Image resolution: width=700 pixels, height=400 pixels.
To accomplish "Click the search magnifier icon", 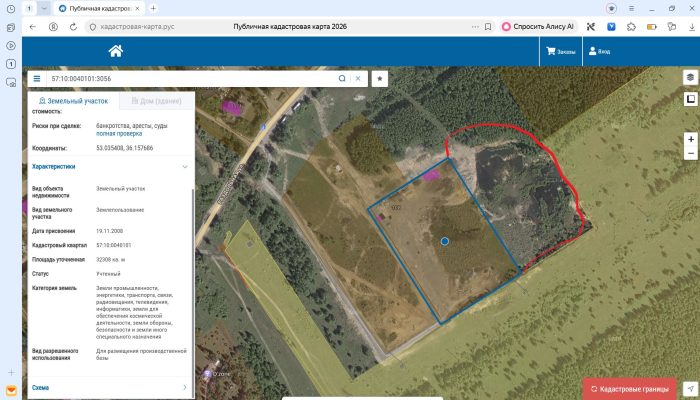I will click(342, 79).
